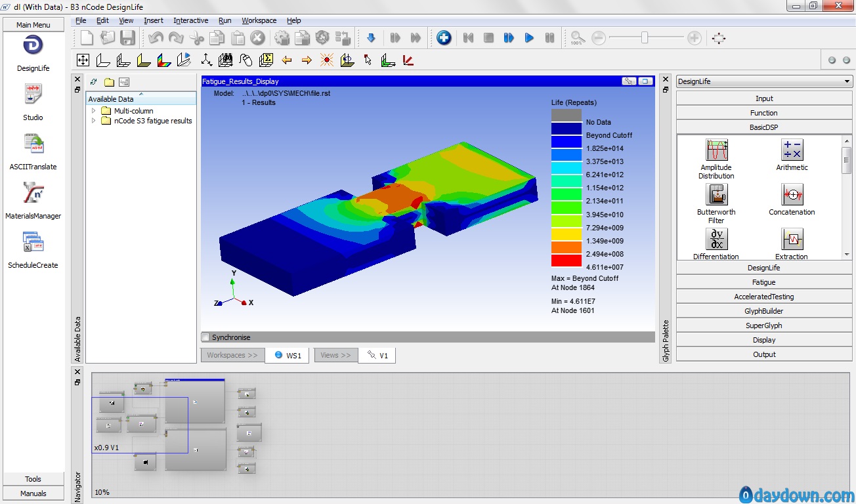The width and height of the screenshot is (856, 504).
Task: Toggle the Synchronise checkbox
Action: [205, 337]
